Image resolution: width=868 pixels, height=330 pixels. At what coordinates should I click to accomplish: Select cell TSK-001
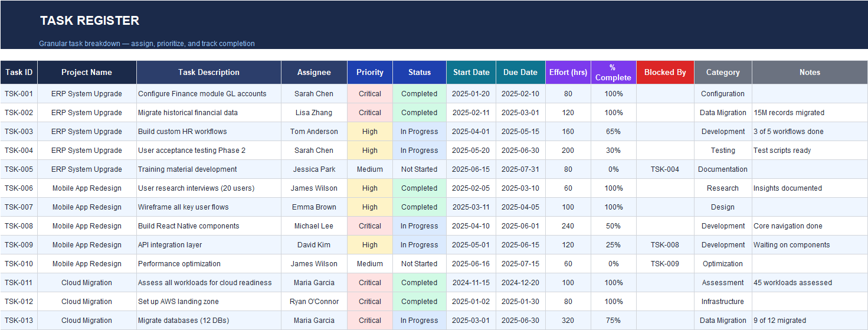tap(19, 93)
